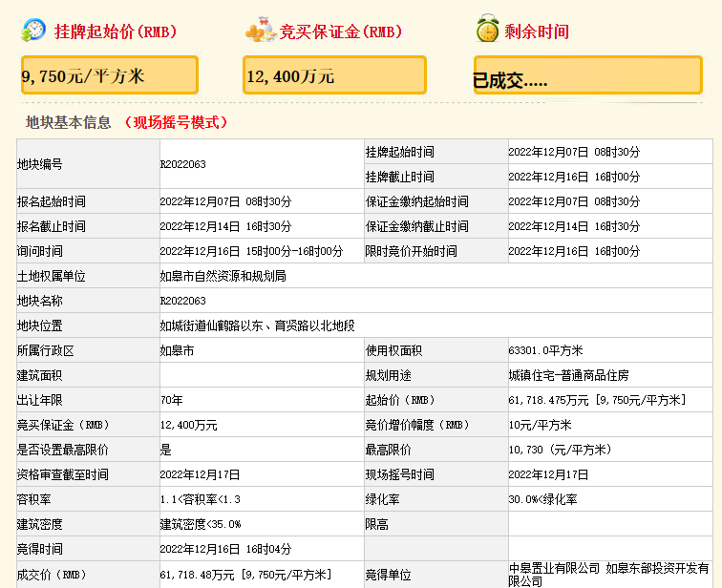Click the 已成交 remaining time box
Viewport: 722px width, 588px height.
pyautogui.click(x=588, y=75)
